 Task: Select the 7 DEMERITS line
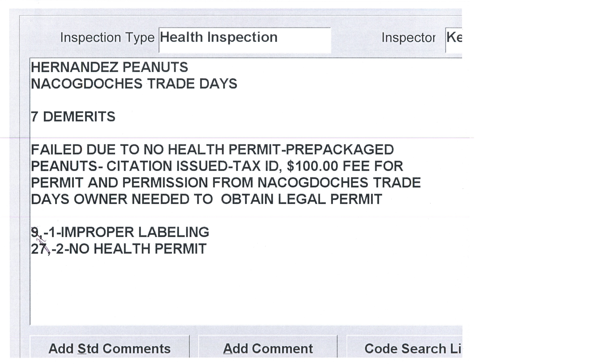[x=73, y=116]
